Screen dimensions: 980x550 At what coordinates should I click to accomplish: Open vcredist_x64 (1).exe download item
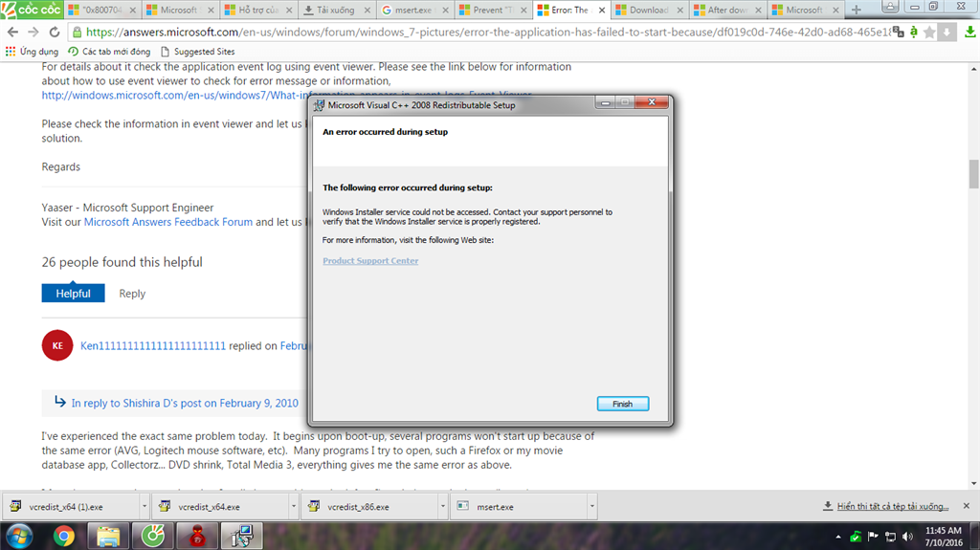[x=71, y=507]
